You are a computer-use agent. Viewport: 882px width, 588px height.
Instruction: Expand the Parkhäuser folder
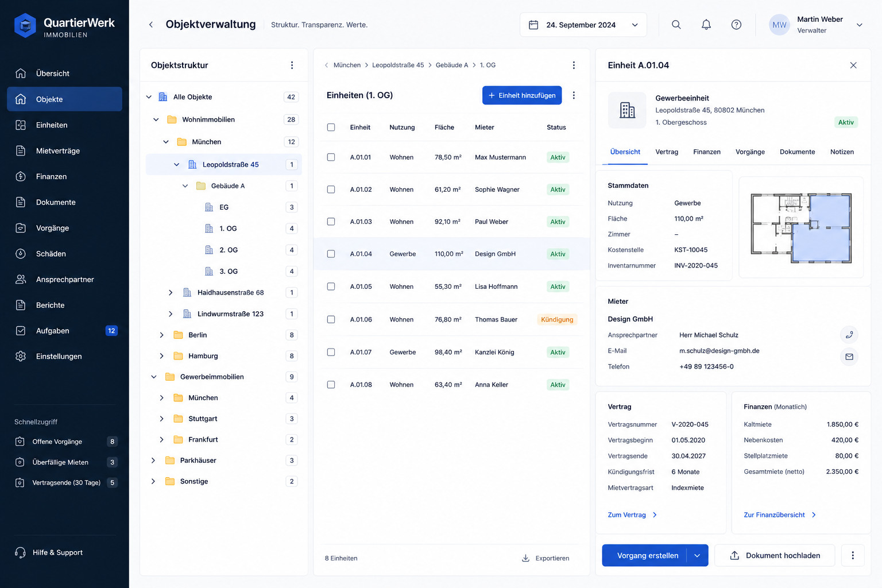(x=153, y=461)
